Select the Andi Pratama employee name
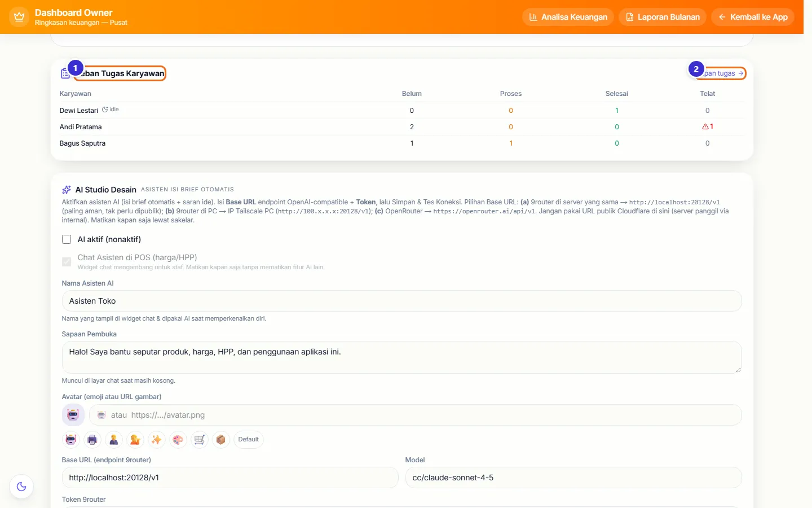 tap(81, 127)
